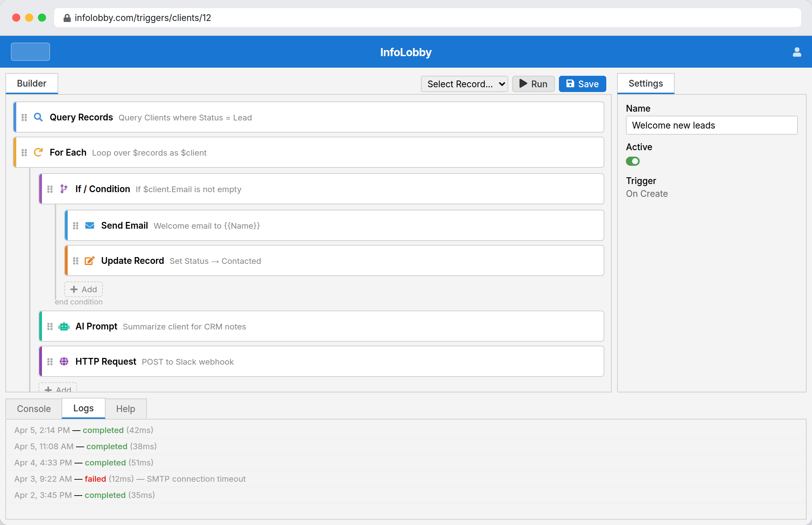Click the AI Prompt robot icon
This screenshot has height=525, width=812.
(64, 326)
